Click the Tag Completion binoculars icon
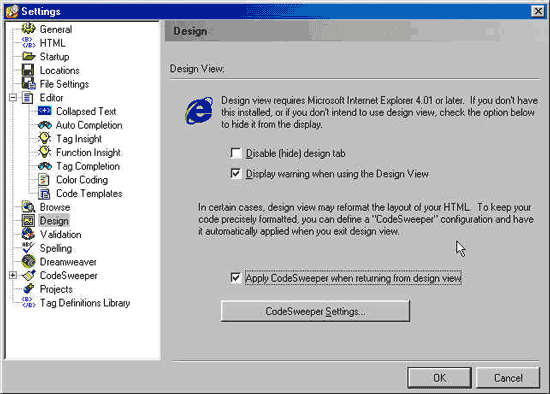 click(x=45, y=166)
